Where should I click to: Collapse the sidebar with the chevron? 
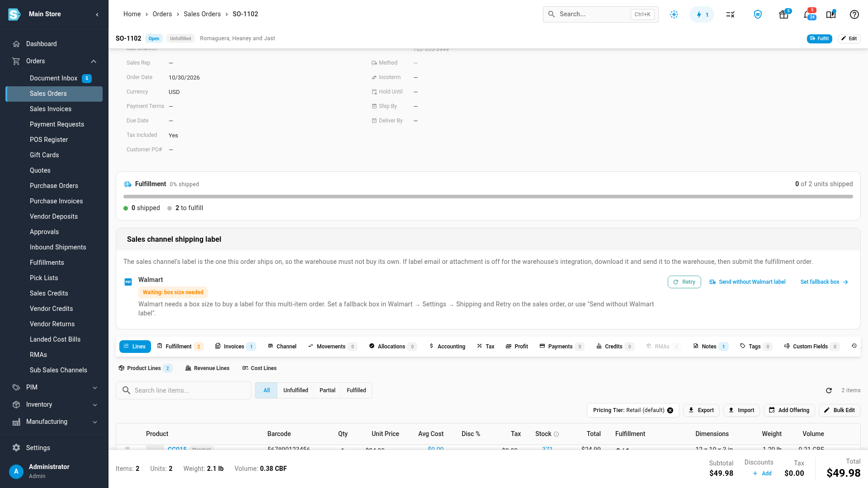(x=97, y=14)
